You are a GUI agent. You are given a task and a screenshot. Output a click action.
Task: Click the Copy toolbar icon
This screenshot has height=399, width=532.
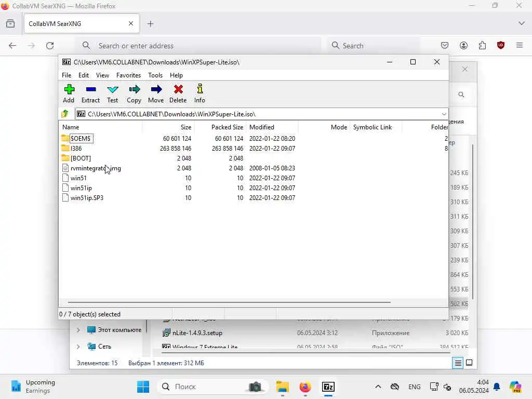pyautogui.click(x=135, y=89)
